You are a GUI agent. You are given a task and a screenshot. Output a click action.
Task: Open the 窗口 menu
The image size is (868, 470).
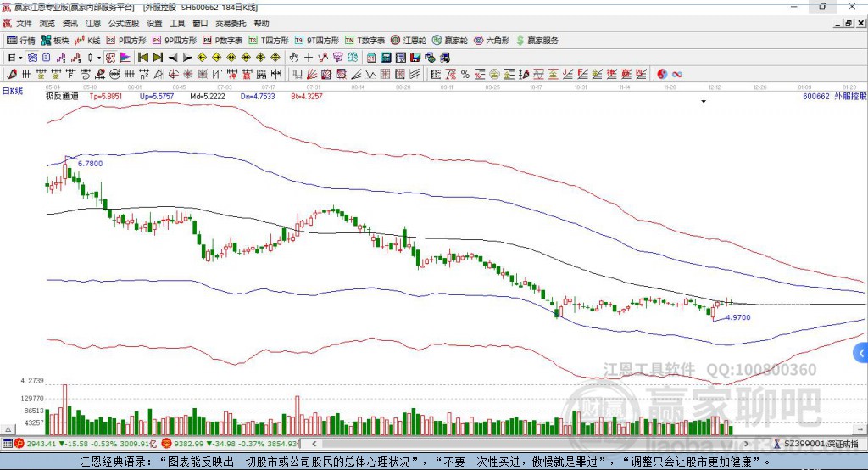(x=200, y=23)
